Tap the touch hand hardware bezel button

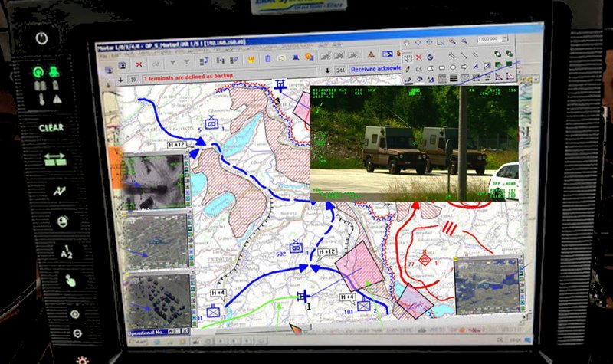click(x=70, y=280)
